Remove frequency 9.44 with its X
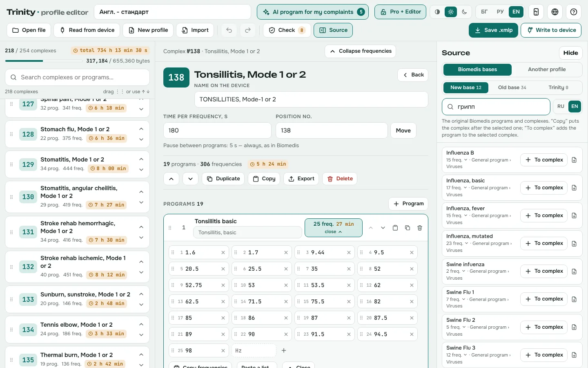This screenshot has height=368, width=588. [349, 253]
